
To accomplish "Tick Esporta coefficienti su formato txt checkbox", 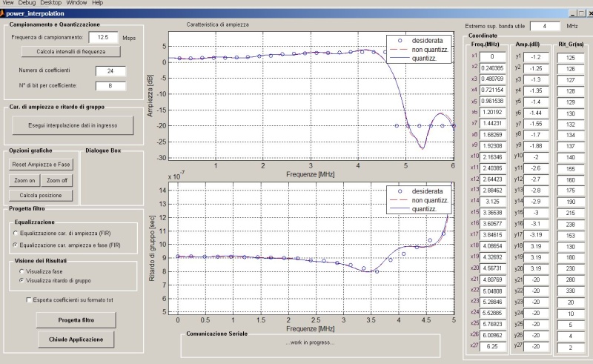I will click(29, 300).
